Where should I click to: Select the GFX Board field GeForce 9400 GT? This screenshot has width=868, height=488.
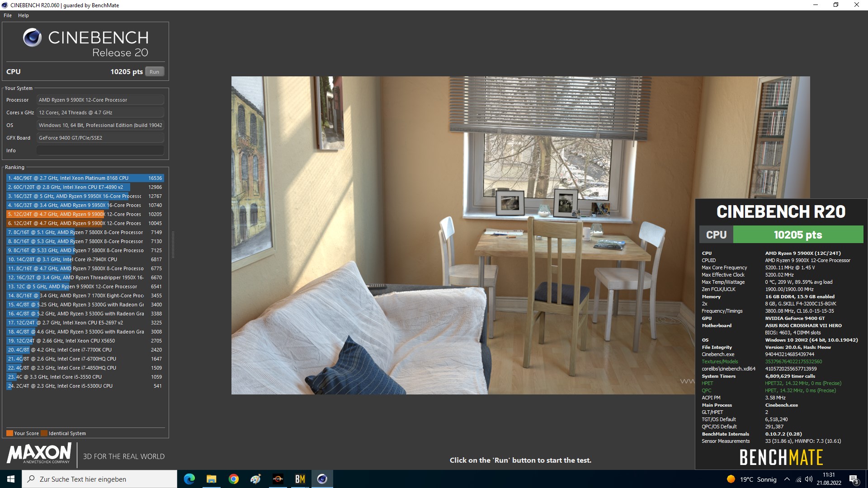(x=100, y=138)
